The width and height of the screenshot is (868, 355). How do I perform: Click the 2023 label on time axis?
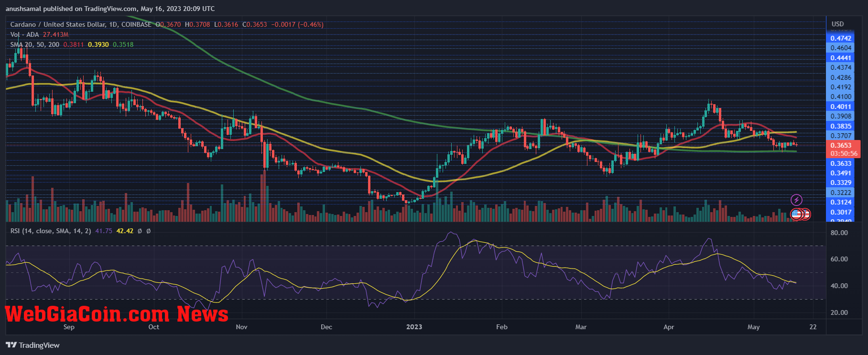[414, 327]
